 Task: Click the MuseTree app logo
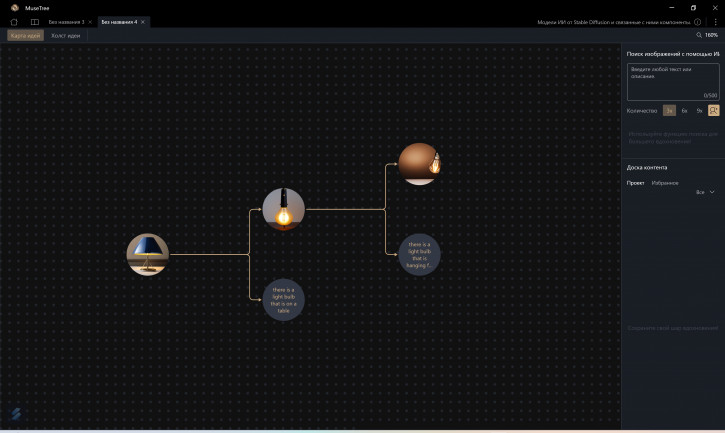[15, 8]
